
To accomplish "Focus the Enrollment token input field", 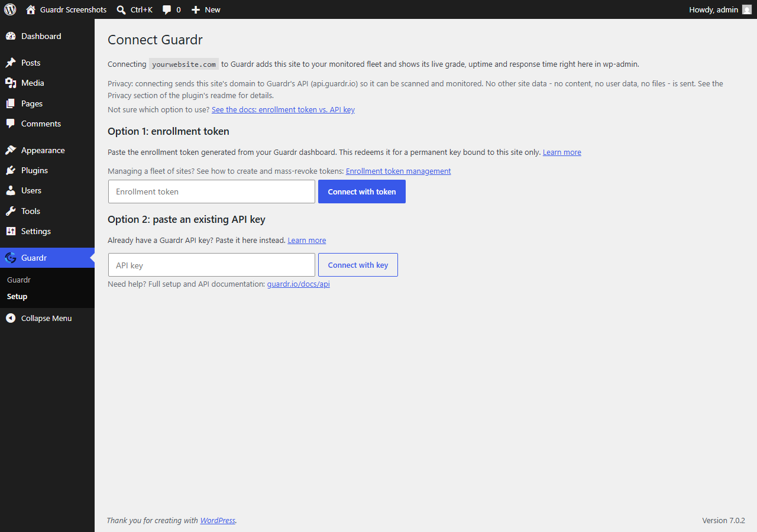I will 212,192.
